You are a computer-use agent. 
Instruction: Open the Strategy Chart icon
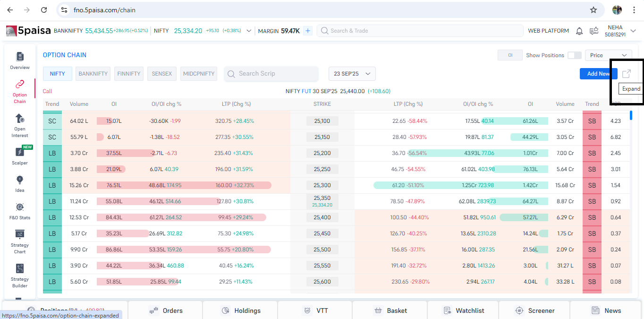[20, 235]
